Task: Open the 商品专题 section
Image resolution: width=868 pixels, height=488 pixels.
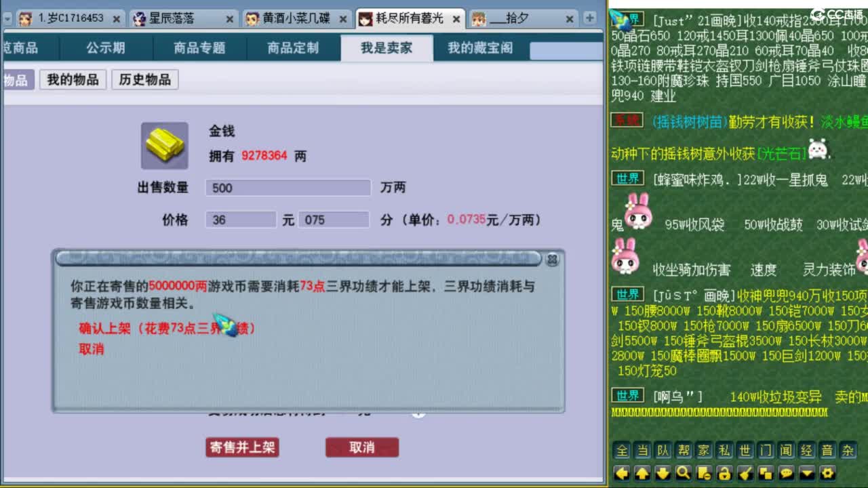Action: (x=199, y=48)
